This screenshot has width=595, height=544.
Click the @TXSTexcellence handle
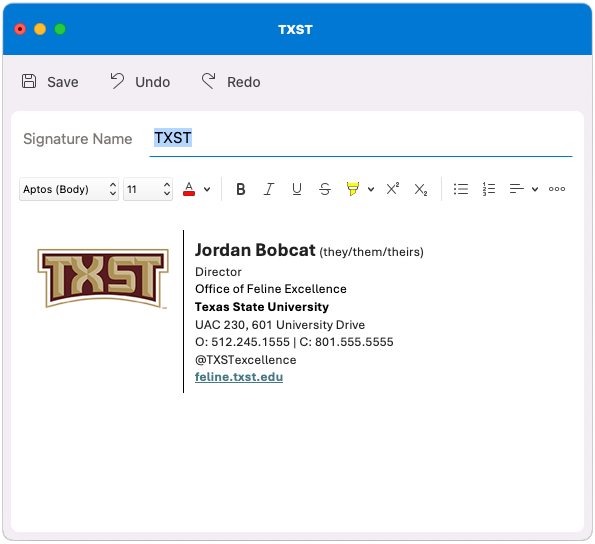pyautogui.click(x=246, y=360)
